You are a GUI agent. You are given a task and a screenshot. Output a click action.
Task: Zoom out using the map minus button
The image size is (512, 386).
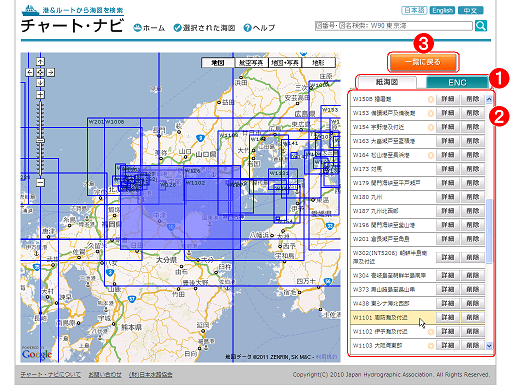coord(40,182)
